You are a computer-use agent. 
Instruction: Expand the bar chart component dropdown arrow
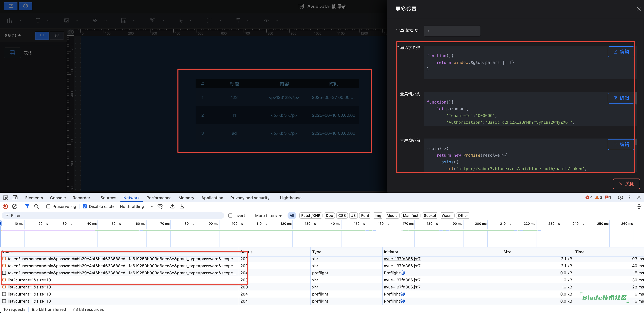pyautogui.click(x=20, y=21)
